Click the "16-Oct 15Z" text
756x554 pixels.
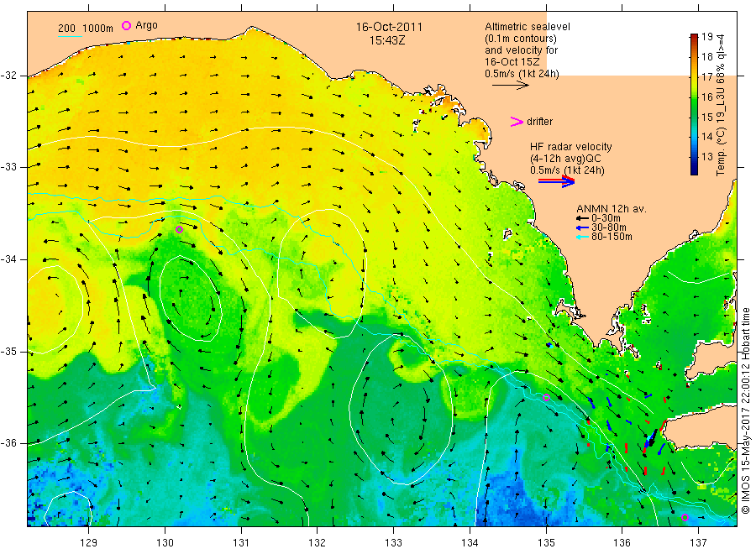click(512, 62)
